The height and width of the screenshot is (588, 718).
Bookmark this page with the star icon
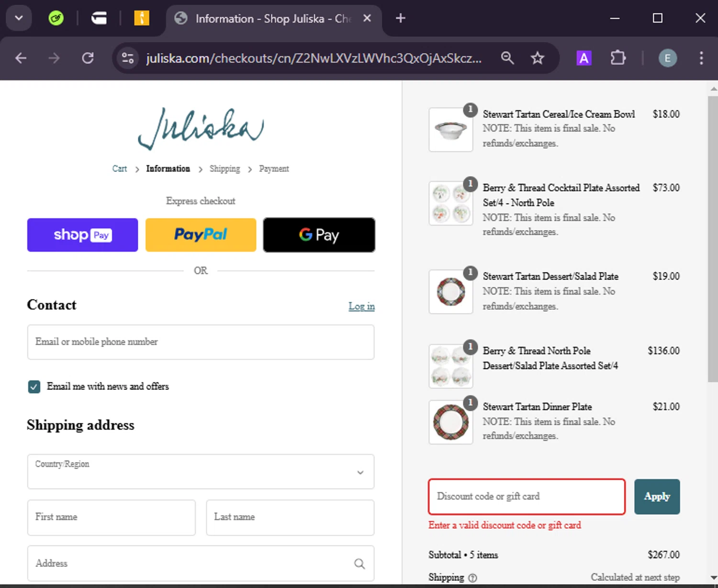(538, 58)
